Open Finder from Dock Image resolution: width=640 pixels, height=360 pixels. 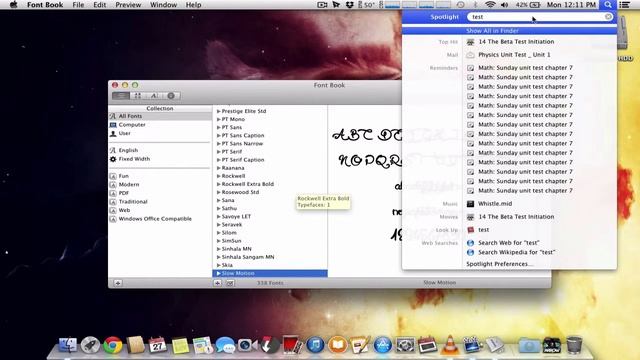coord(68,345)
